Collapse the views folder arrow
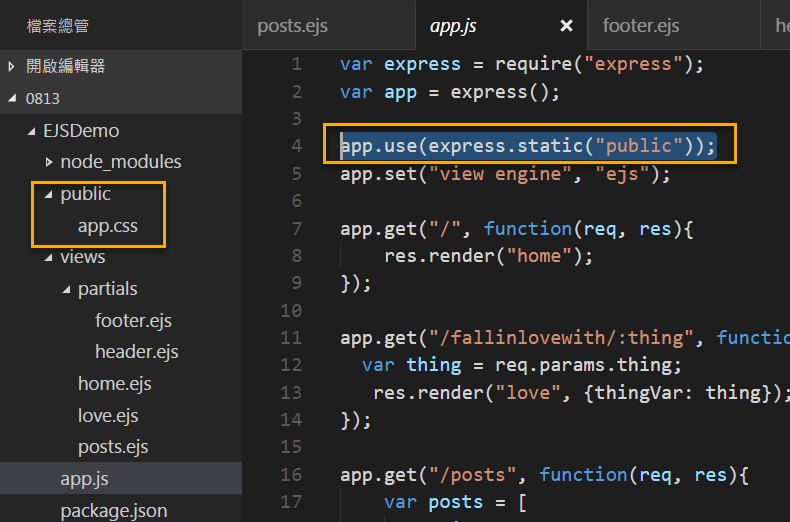Image resolution: width=790 pixels, height=522 pixels. pos(48,257)
